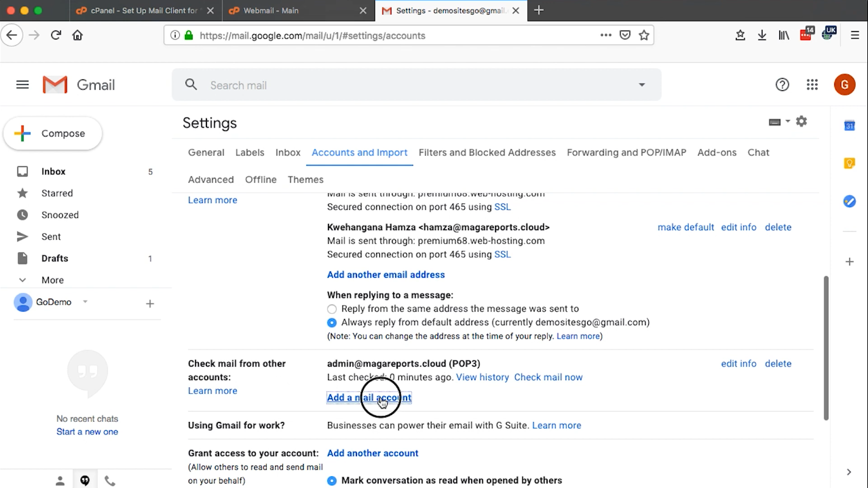Select Reply from the same address option
868x488 pixels.
(x=332, y=309)
